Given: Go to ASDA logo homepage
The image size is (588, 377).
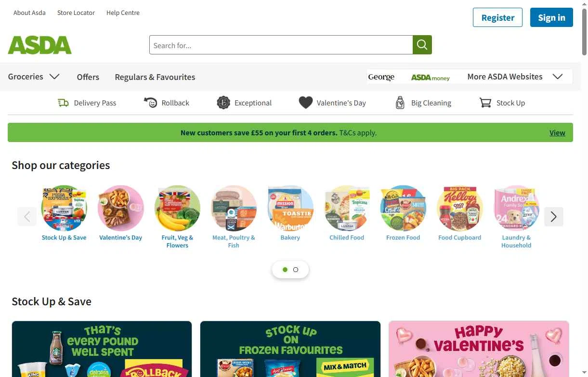Looking at the screenshot, I should (39, 45).
